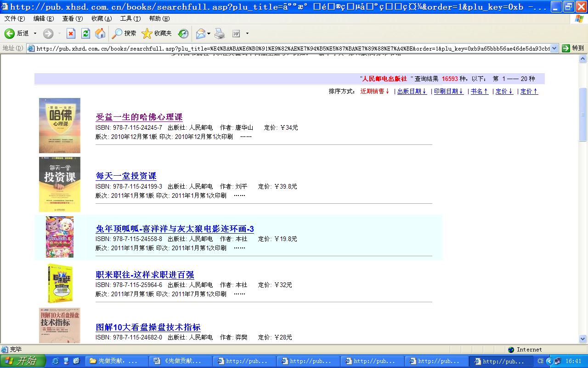Open the 编辑(E) menu
The image size is (588, 368).
click(x=44, y=18)
